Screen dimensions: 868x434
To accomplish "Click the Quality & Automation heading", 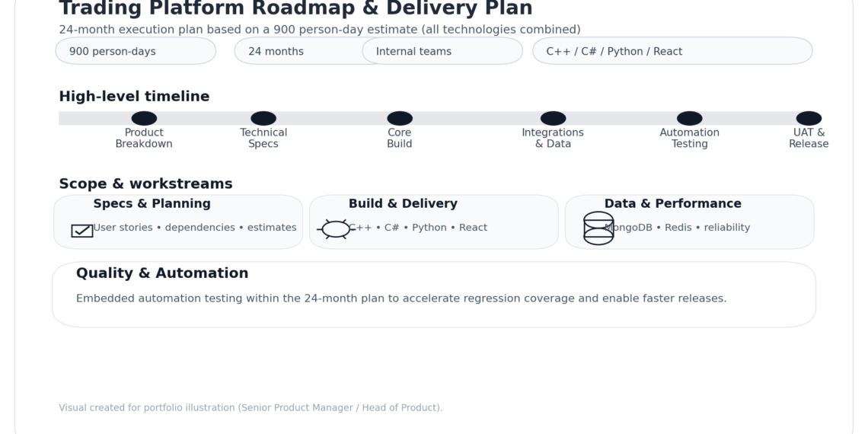I will [162, 273].
